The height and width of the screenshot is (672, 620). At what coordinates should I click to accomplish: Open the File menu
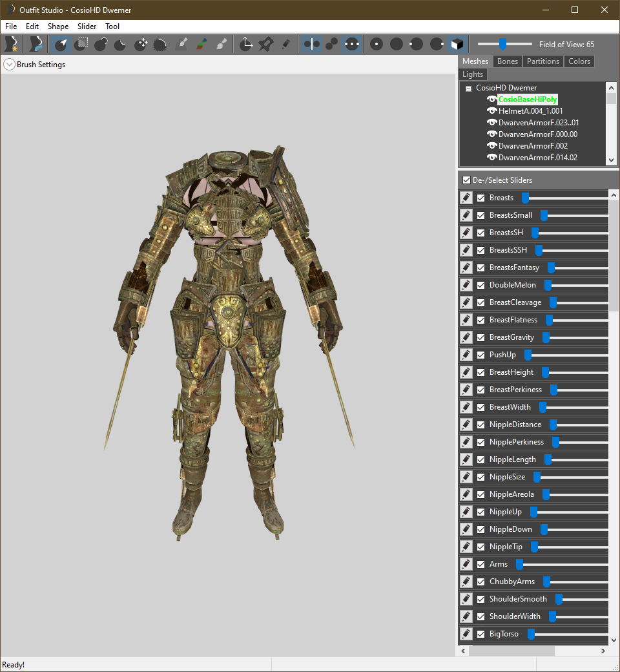(x=11, y=26)
